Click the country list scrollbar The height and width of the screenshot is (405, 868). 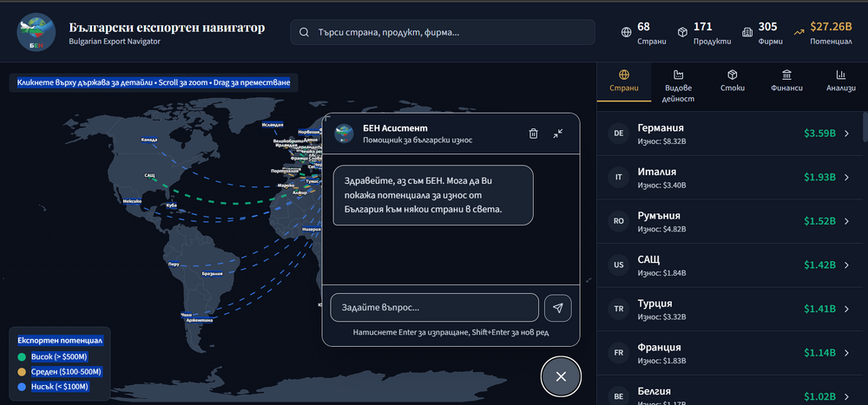(865, 127)
